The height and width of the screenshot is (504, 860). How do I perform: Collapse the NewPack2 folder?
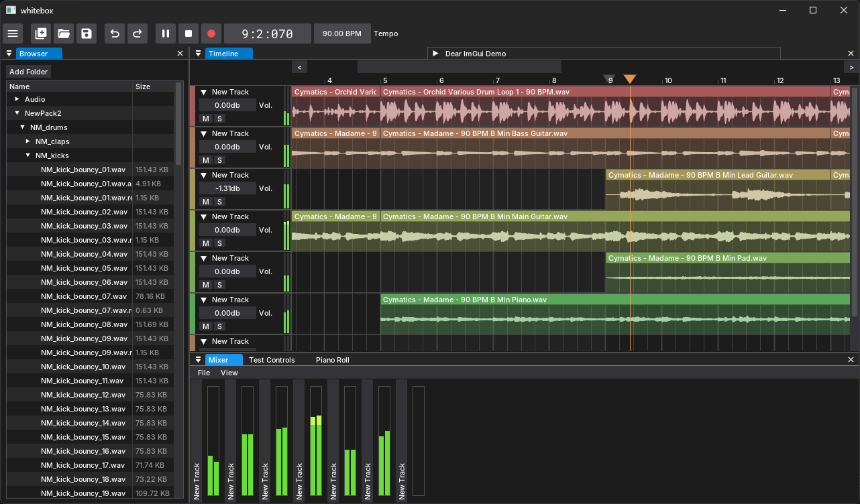[x=17, y=113]
